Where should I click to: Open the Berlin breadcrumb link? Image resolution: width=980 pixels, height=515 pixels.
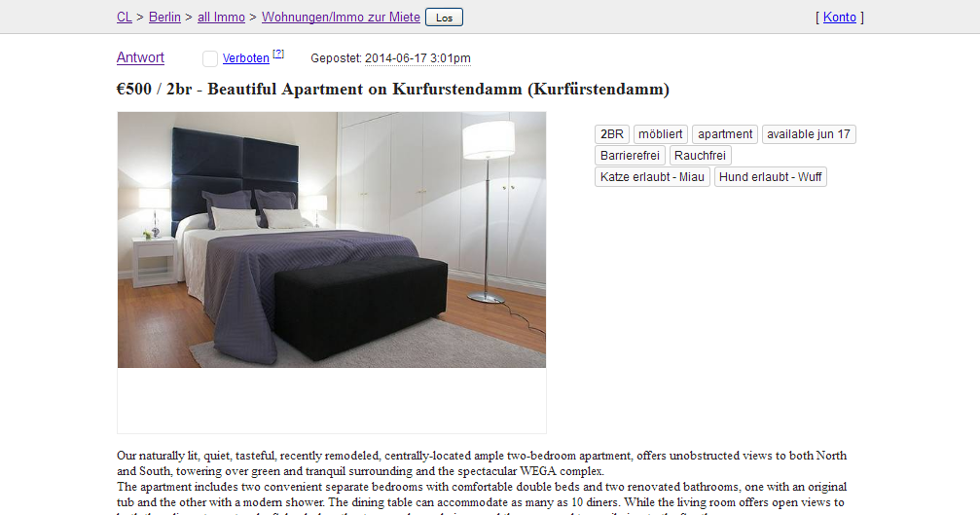coord(164,18)
